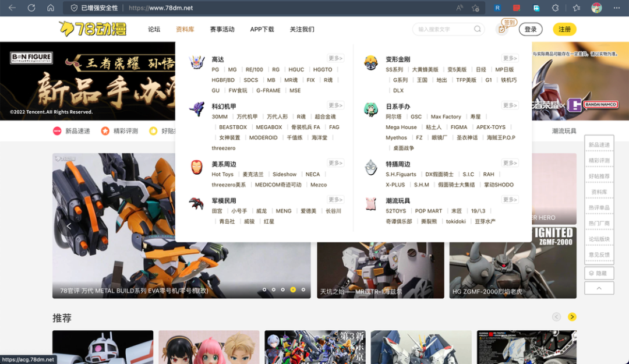Open browser settings ellipsis menu
The height and width of the screenshot is (364, 629).
point(617,8)
